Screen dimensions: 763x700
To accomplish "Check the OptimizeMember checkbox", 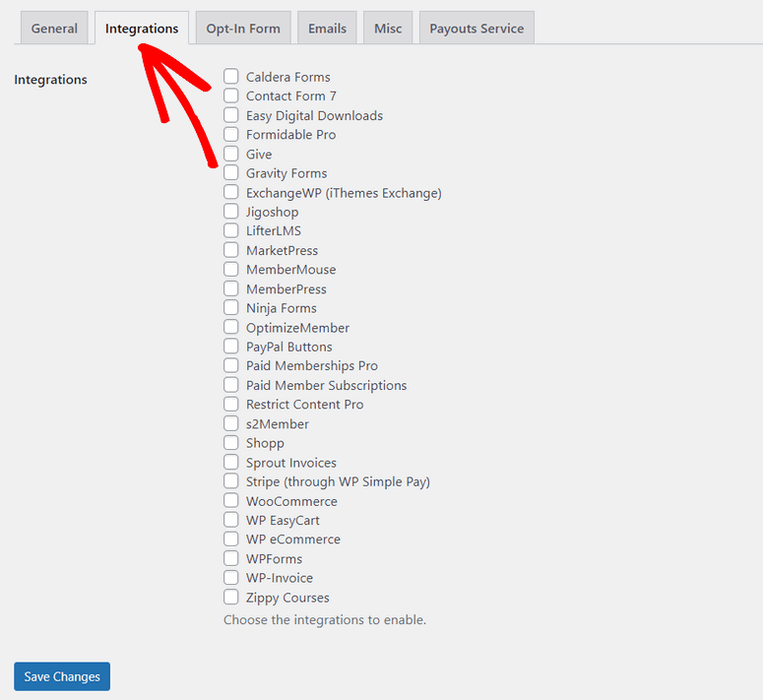I will 231,327.
